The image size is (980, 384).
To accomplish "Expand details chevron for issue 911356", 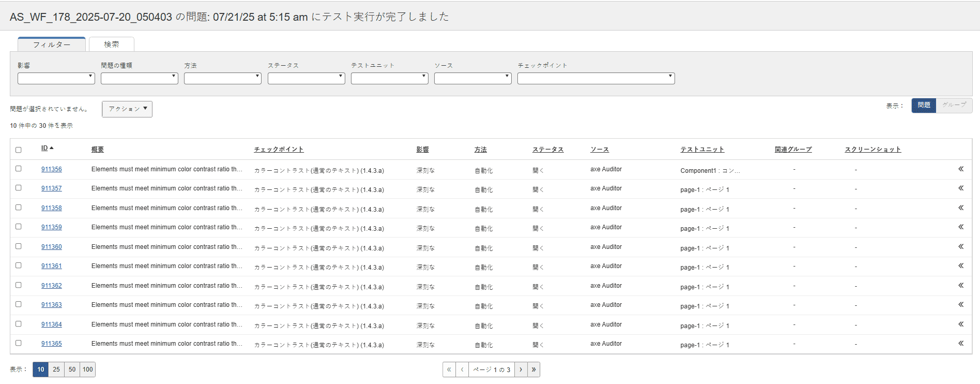I will (961, 169).
